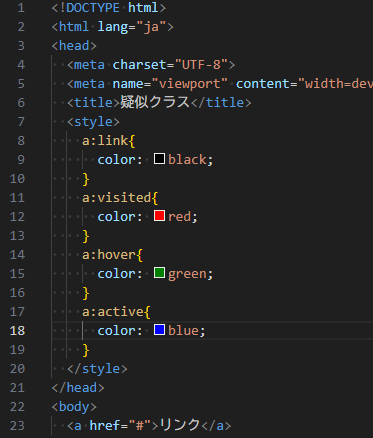Open the black color swatch on line 9
The height and width of the screenshot is (438, 373).
pos(159,159)
